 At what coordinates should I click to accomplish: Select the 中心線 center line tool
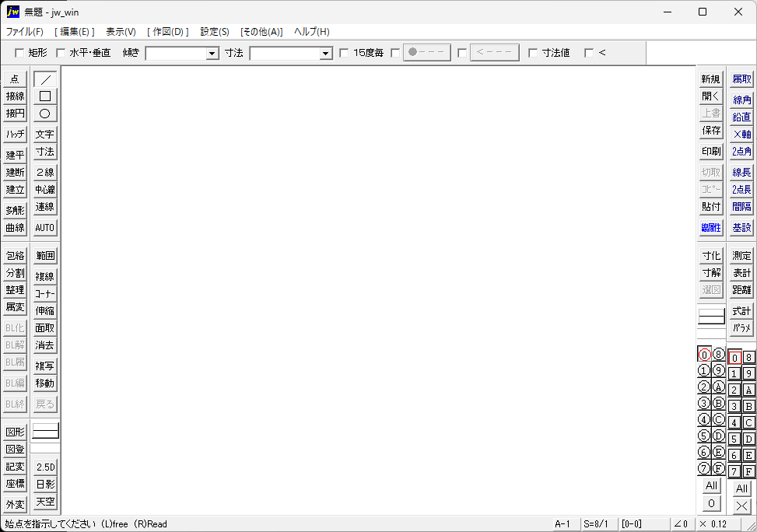[45, 190]
